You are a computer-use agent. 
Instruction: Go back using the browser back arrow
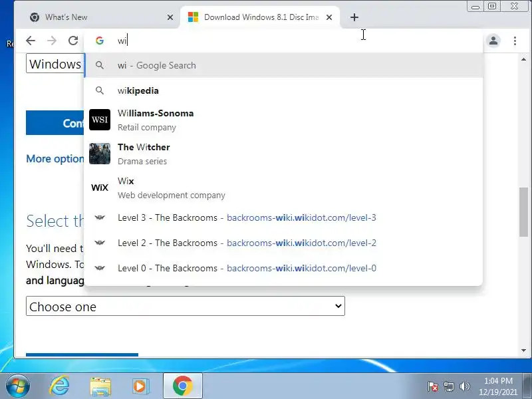31,41
